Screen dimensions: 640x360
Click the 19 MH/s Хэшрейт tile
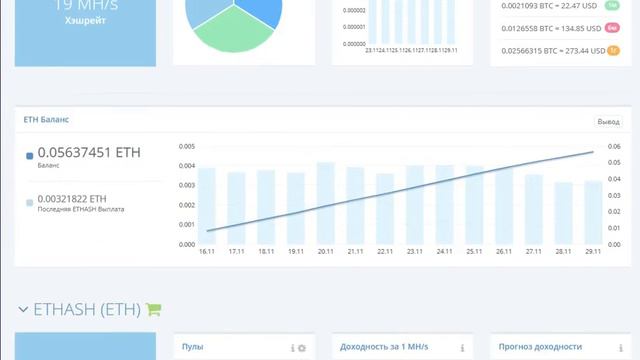[x=85, y=33]
